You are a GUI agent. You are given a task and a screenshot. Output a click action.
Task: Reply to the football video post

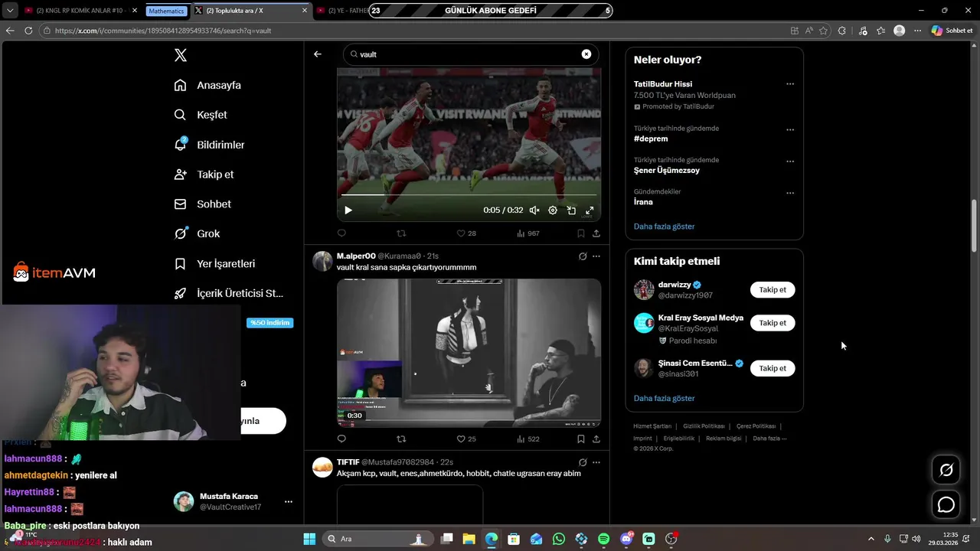[341, 233]
